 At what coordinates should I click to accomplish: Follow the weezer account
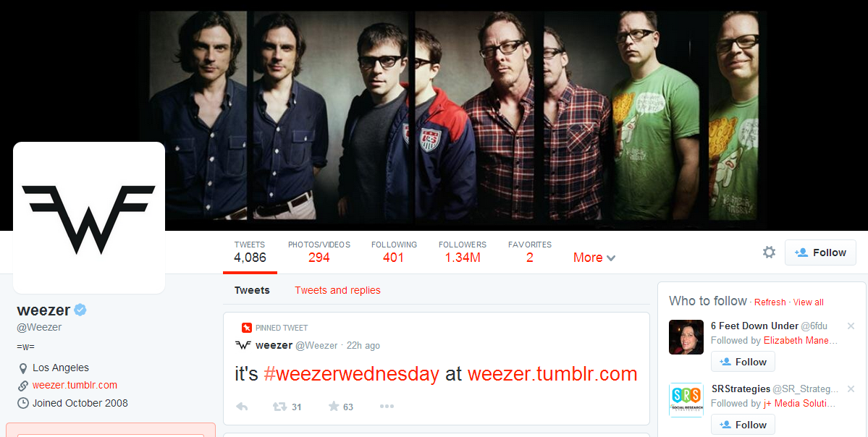click(820, 253)
